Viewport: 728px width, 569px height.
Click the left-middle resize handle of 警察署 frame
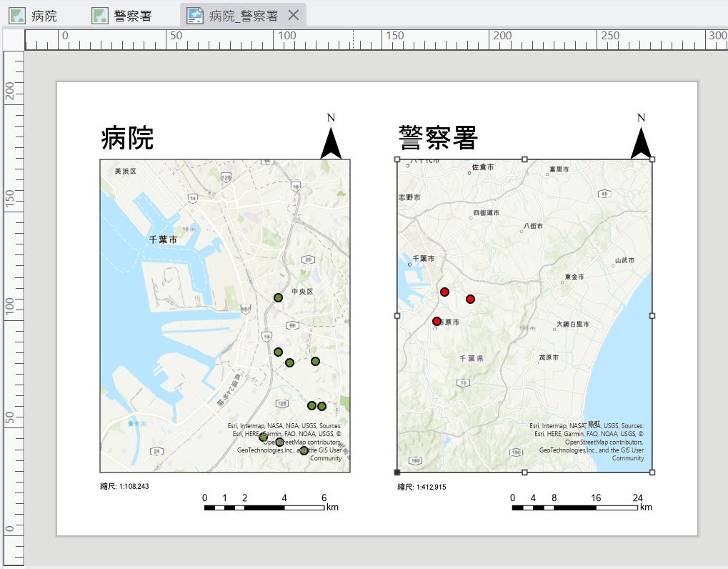click(397, 315)
